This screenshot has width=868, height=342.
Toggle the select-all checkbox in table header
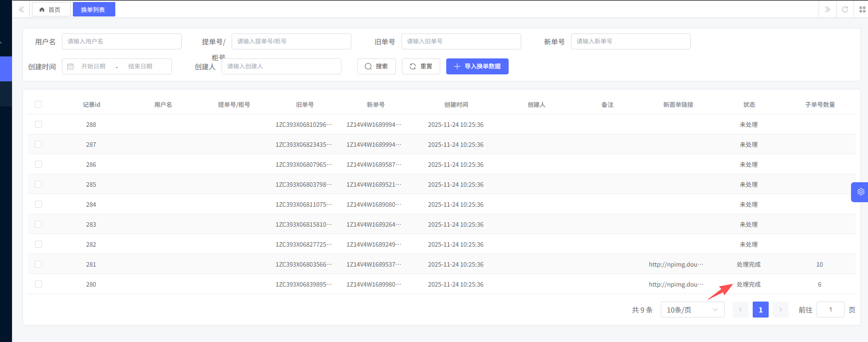click(x=38, y=104)
